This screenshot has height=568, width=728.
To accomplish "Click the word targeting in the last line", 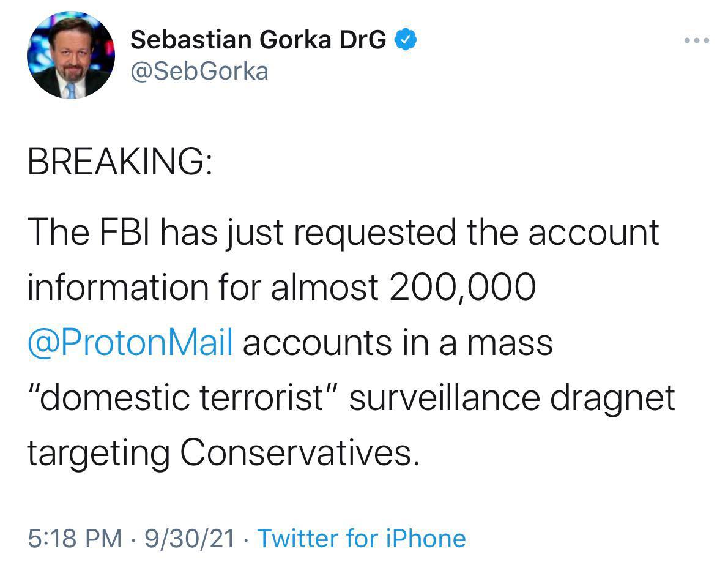I will (x=98, y=454).
